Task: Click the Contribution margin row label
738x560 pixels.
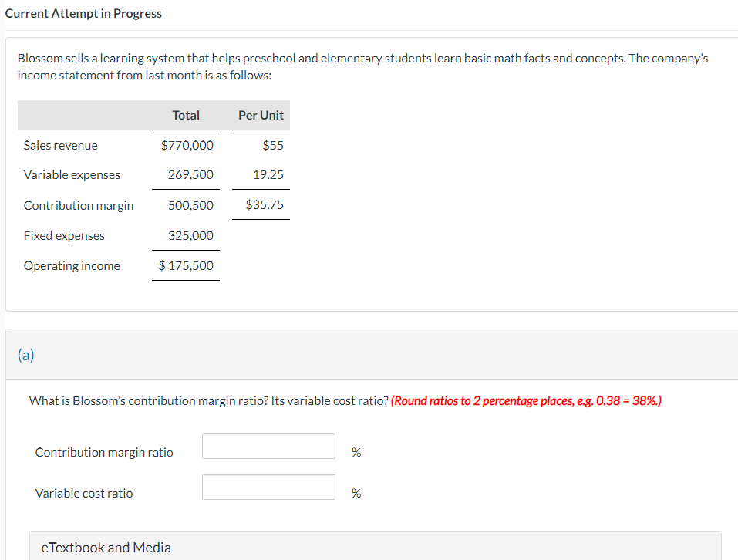Action: tap(79, 205)
